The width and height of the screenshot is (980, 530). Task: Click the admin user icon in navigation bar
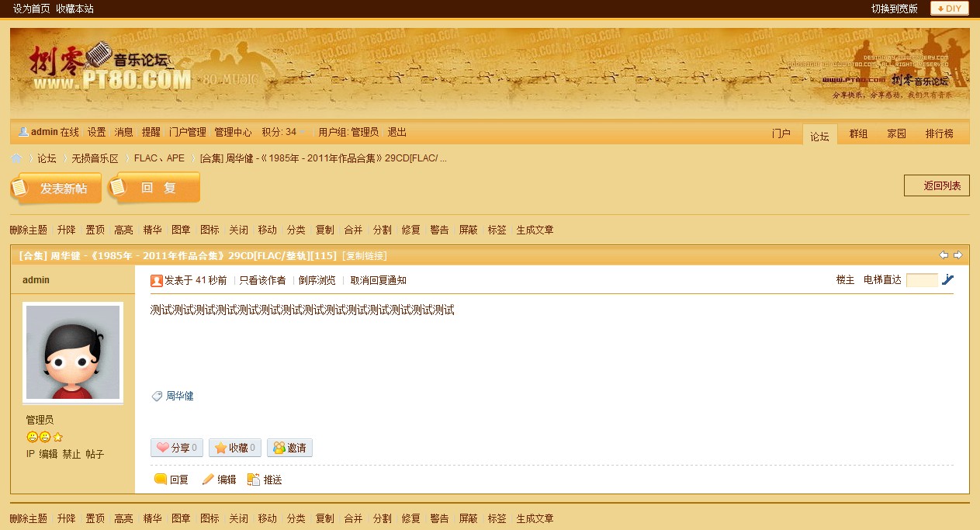[x=23, y=132]
